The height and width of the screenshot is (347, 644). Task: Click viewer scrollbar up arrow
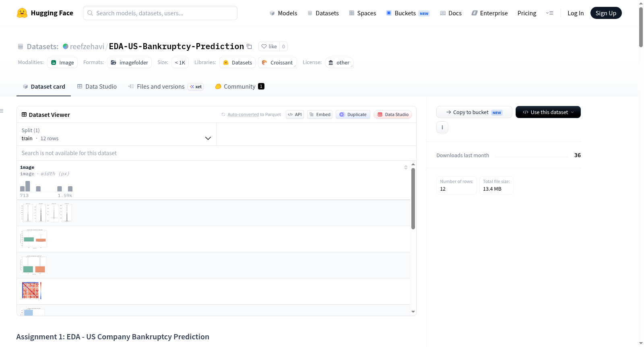tap(413, 164)
